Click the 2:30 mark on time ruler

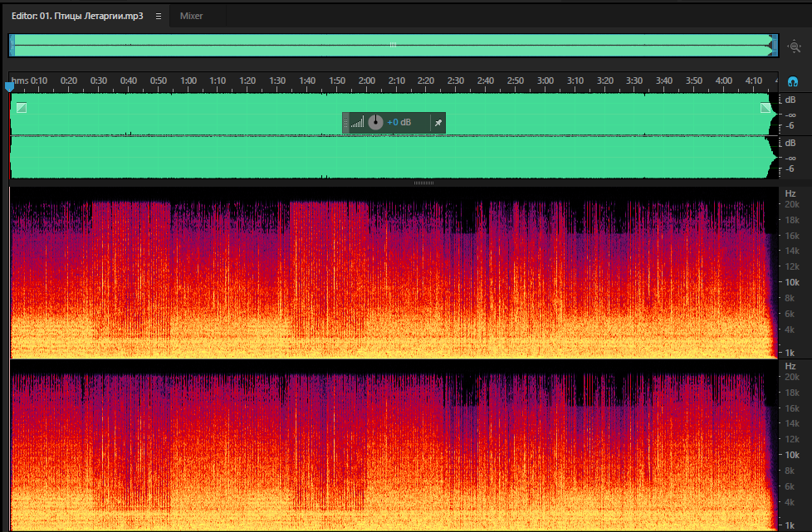tap(456, 81)
